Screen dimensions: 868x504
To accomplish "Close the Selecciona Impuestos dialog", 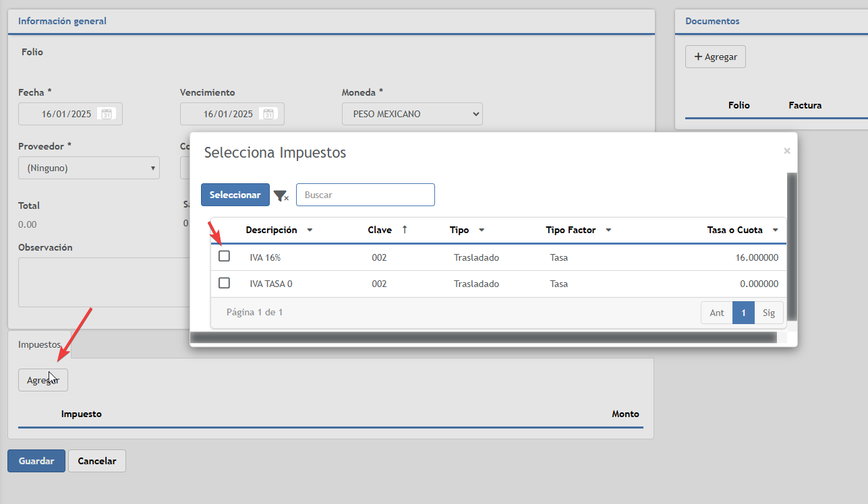I will [786, 151].
